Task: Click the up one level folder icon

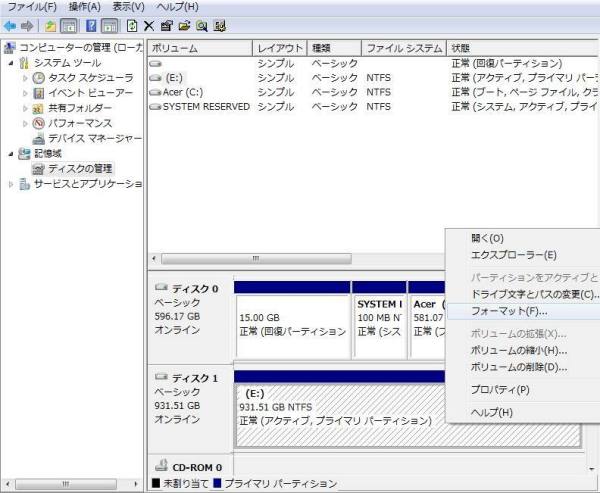Action: pos(50,25)
